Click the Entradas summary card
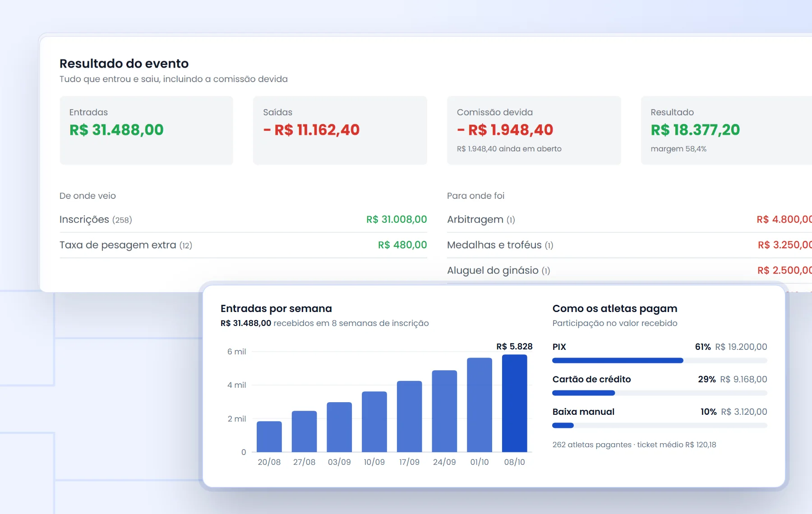Image resolution: width=812 pixels, height=514 pixels. [x=147, y=130]
